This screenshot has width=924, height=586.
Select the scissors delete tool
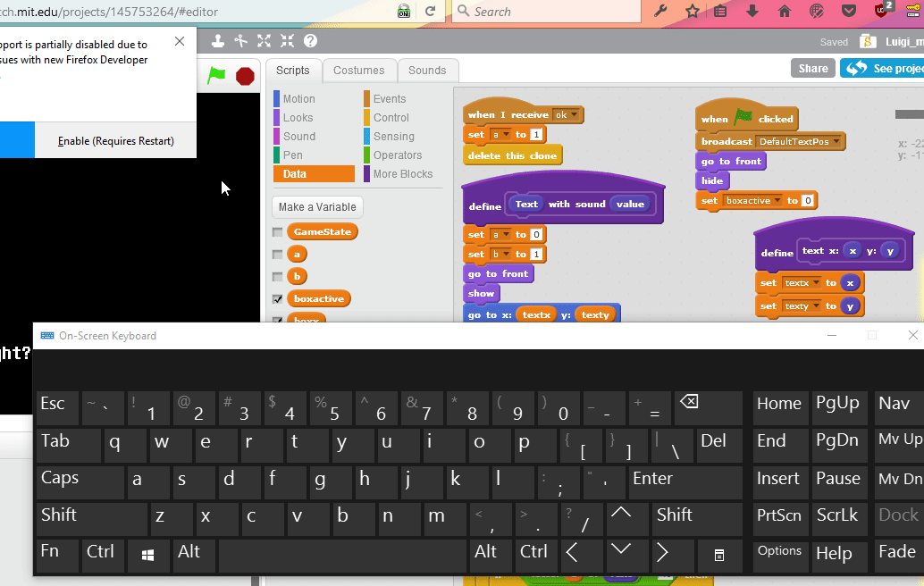pos(240,41)
